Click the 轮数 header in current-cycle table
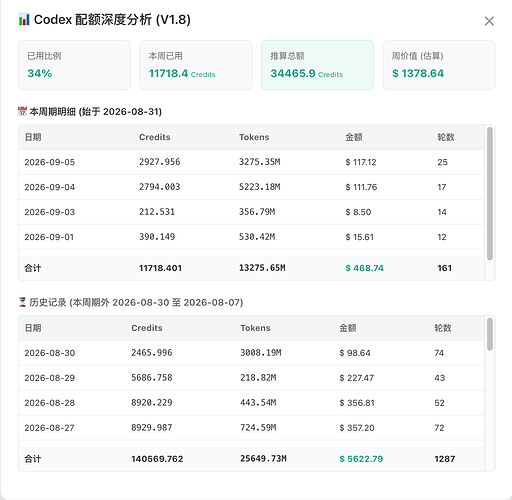The width and height of the screenshot is (512, 500). tap(446, 137)
